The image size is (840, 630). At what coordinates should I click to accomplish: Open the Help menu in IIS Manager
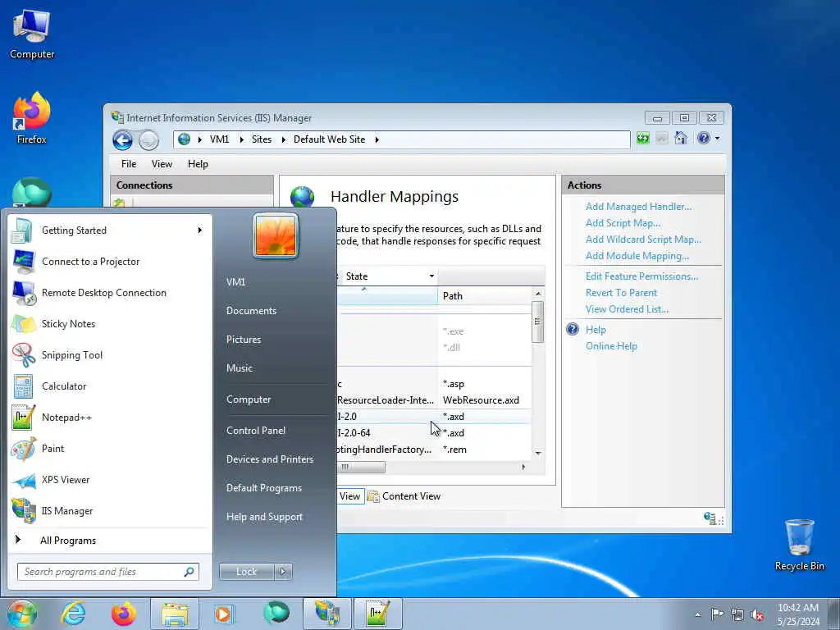click(x=198, y=164)
